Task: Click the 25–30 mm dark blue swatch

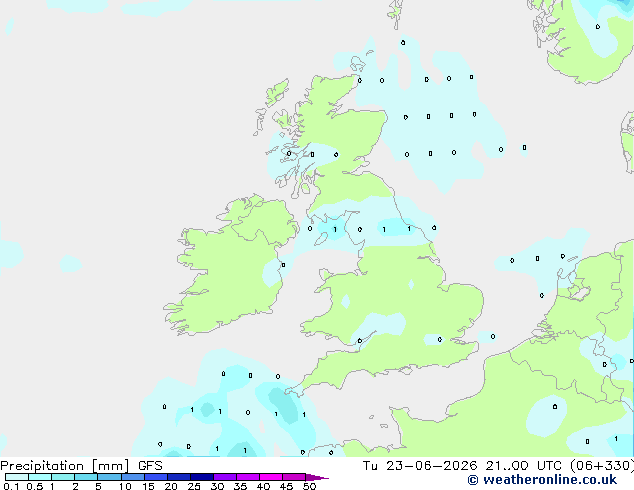Action: pos(201,477)
